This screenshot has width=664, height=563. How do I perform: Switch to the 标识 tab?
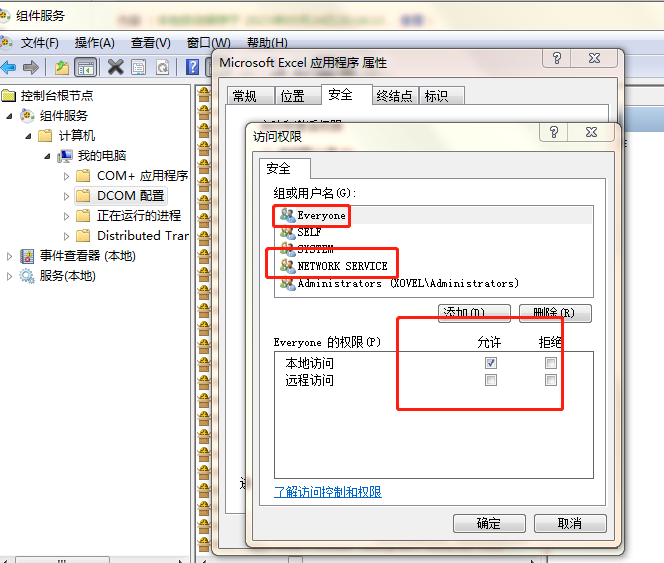pyautogui.click(x=442, y=96)
